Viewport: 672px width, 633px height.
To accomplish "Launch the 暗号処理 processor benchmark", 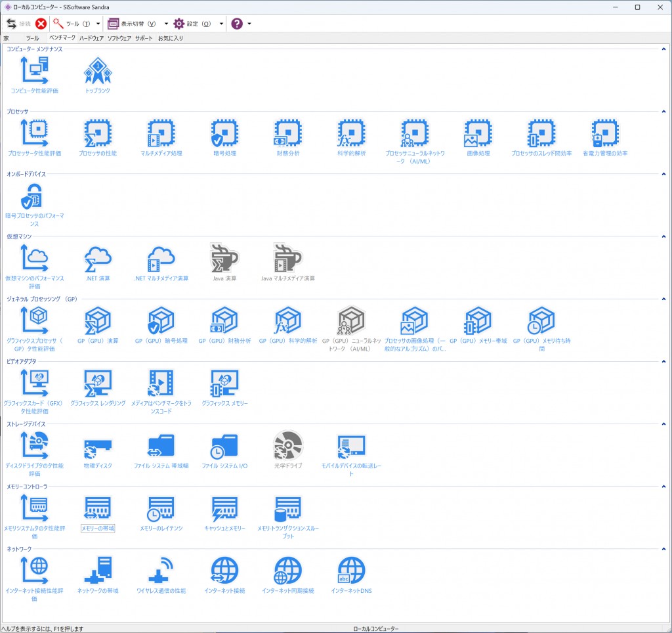I will click(224, 133).
